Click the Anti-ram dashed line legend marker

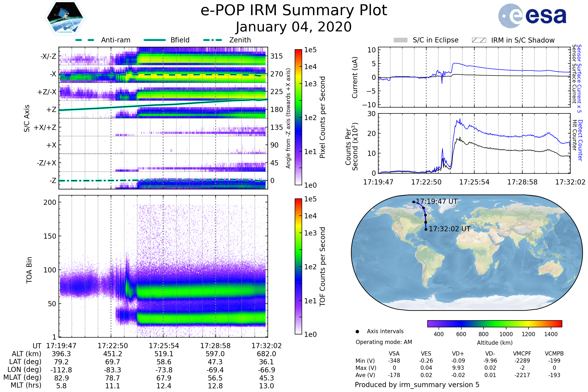85,40
